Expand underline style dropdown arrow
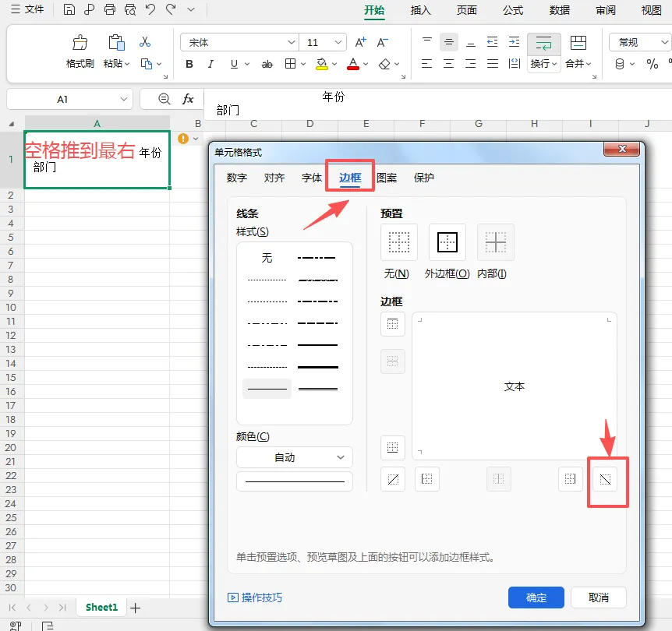 point(247,64)
